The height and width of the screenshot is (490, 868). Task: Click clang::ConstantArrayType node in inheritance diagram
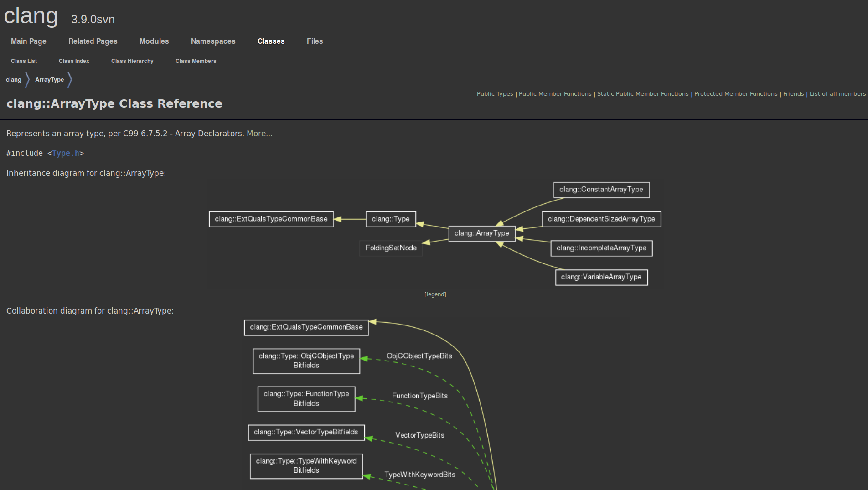601,190
